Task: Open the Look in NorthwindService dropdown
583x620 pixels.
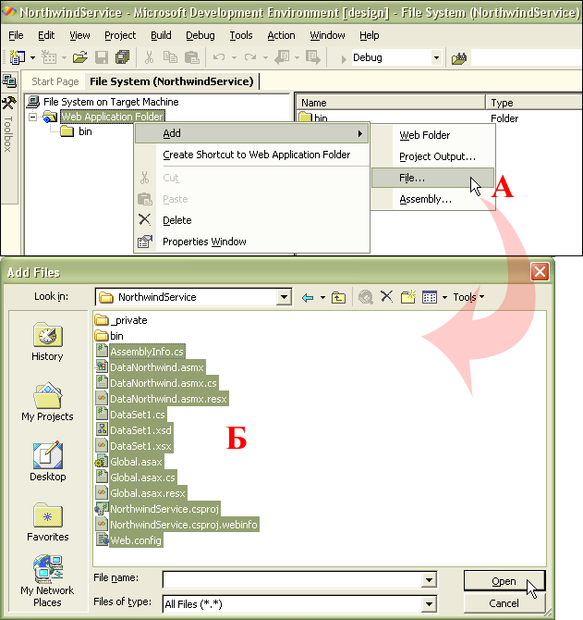Action: pos(284,297)
